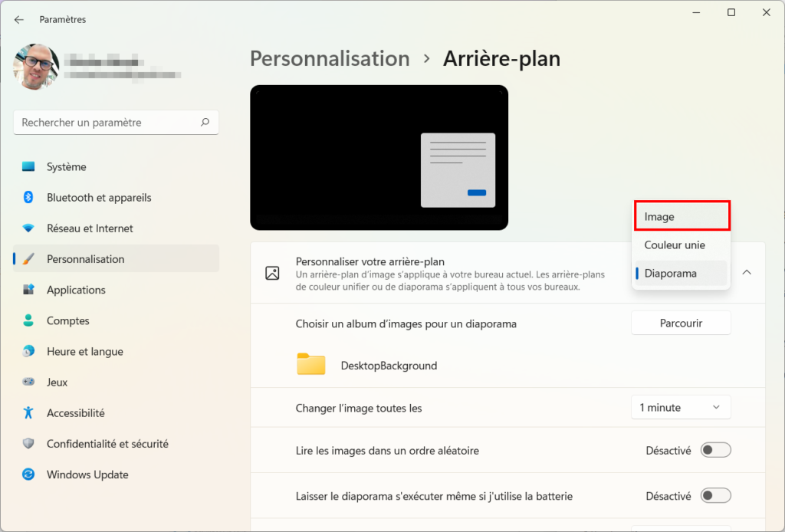Open the user profile picture

point(37,67)
